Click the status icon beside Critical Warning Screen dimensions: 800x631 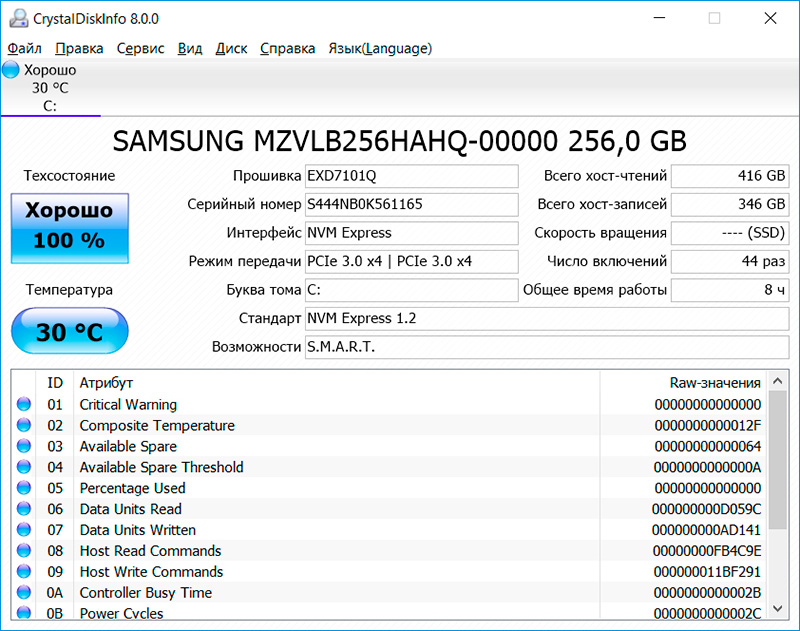(x=24, y=405)
